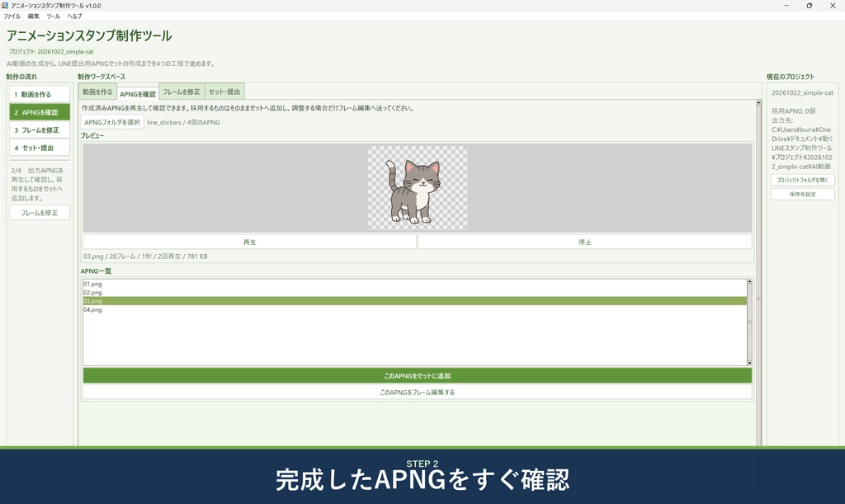This screenshot has height=504, width=845.
Task: Click APNG list scrollbar up arrow
Action: (749, 281)
